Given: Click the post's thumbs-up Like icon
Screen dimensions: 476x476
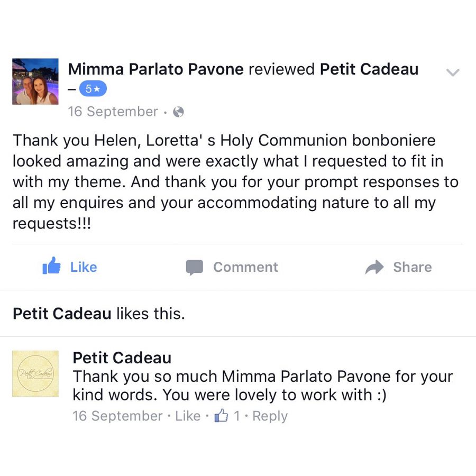Looking at the screenshot, I should click(51, 267).
